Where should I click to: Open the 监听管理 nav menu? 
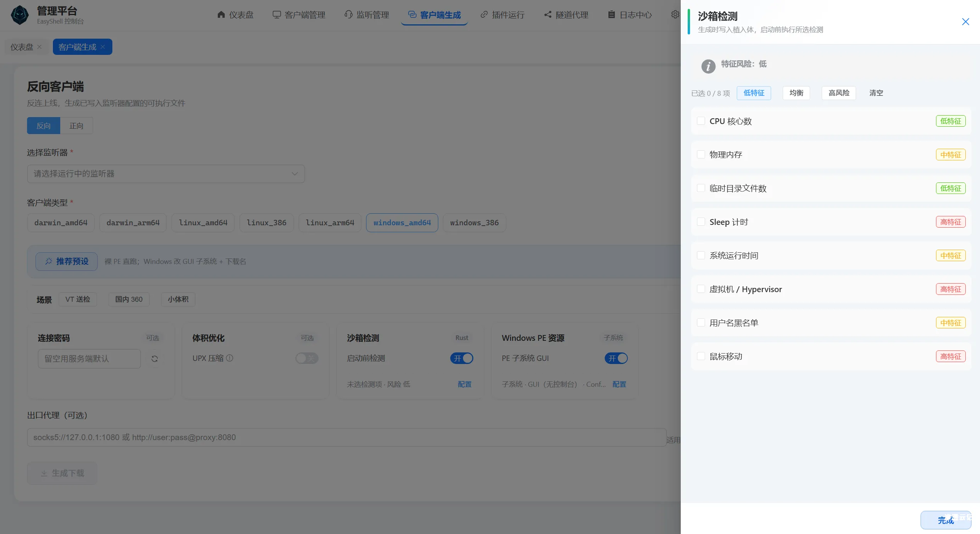tap(366, 15)
